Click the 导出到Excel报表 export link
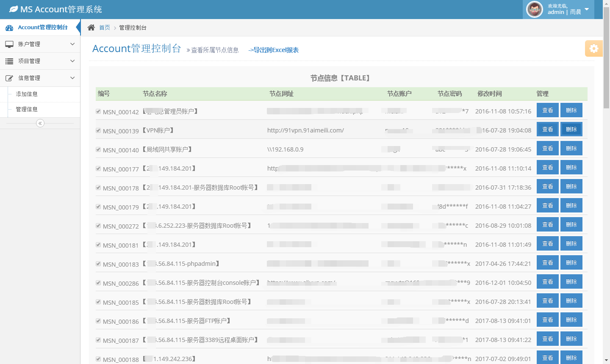The height and width of the screenshot is (364, 610). (x=274, y=50)
